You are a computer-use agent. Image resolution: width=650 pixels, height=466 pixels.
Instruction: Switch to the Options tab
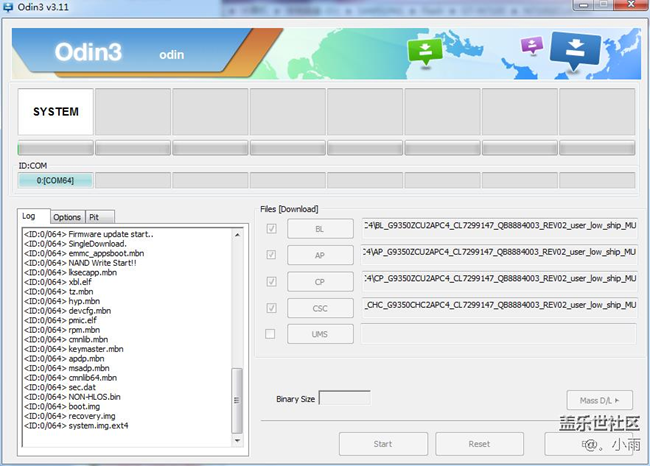(x=67, y=217)
